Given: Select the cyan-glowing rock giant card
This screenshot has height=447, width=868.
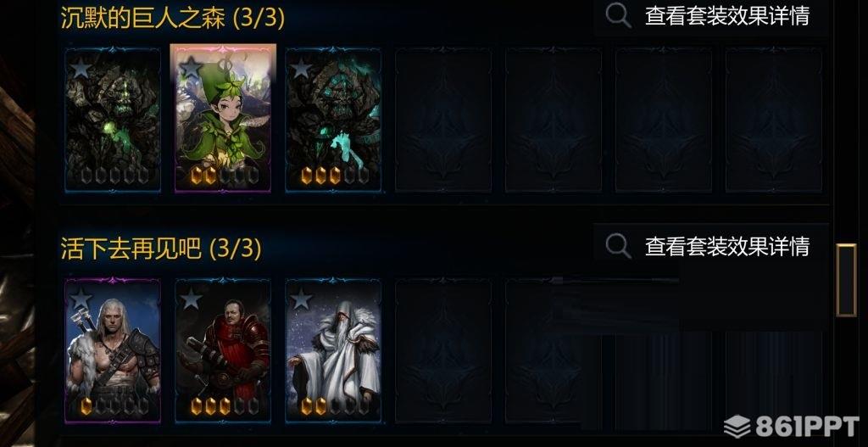Looking at the screenshot, I should (333, 120).
